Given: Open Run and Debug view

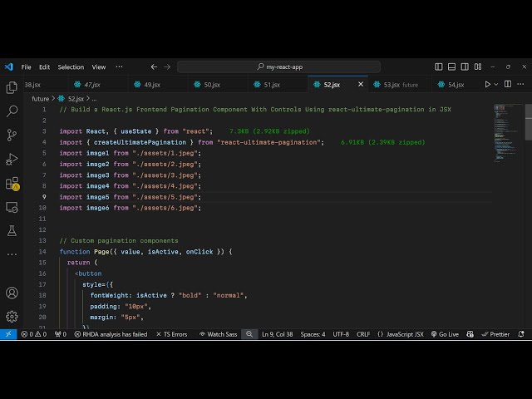Looking at the screenshot, I should point(12,159).
